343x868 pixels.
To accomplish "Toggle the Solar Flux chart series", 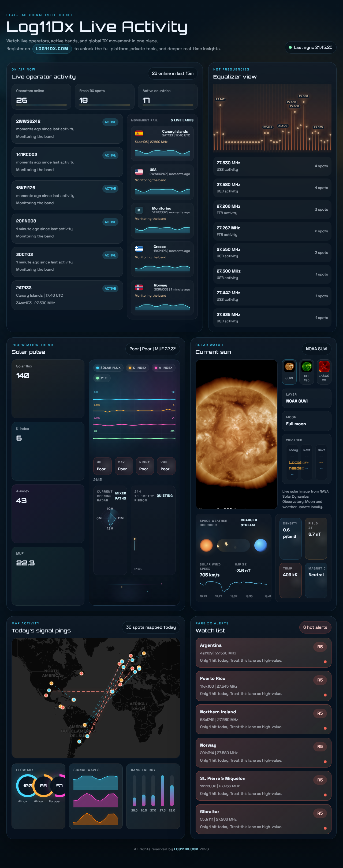I will [x=108, y=368].
